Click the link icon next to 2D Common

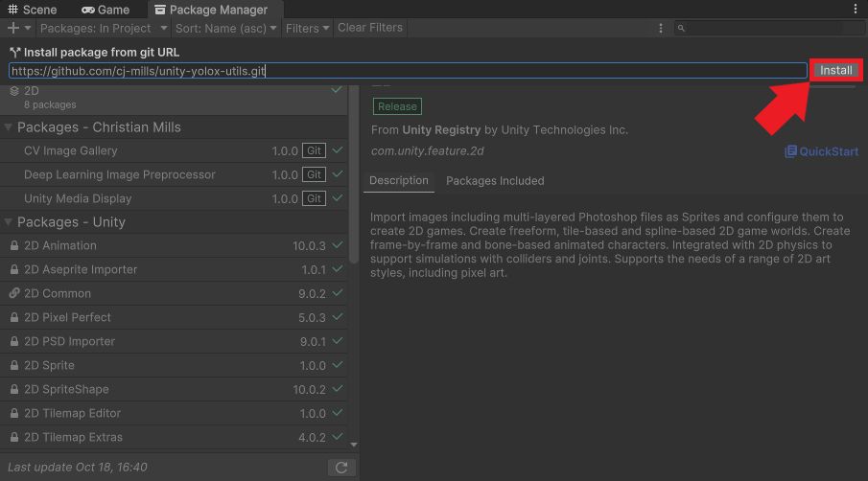[14, 293]
